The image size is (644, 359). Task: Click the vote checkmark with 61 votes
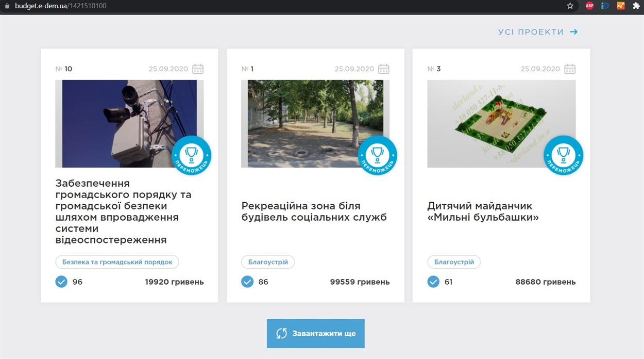433,282
